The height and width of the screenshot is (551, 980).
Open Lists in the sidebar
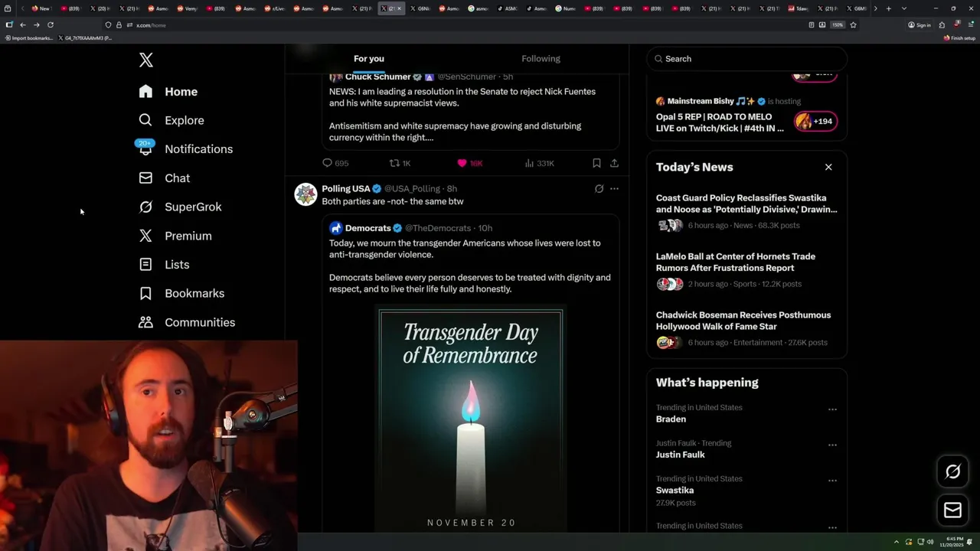click(164, 264)
